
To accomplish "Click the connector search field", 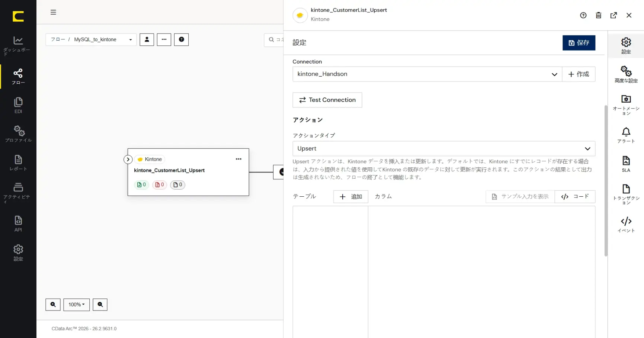I will click(x=275, y=39).
